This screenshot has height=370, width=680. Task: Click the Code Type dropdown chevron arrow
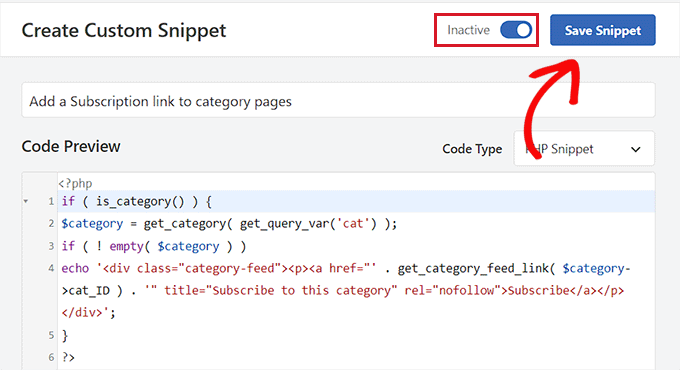635,150
